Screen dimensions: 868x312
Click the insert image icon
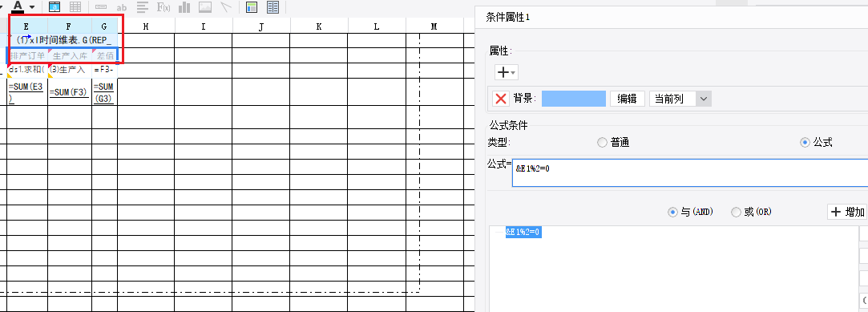click(205, 6)
